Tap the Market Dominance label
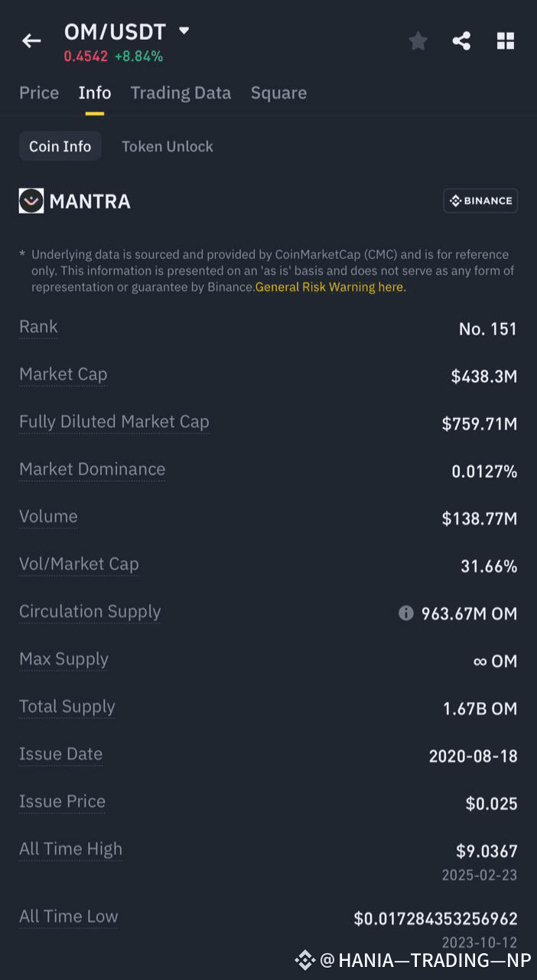Image resolution: width=537 pixels, height=980 pixels. [x=92, y=469]
